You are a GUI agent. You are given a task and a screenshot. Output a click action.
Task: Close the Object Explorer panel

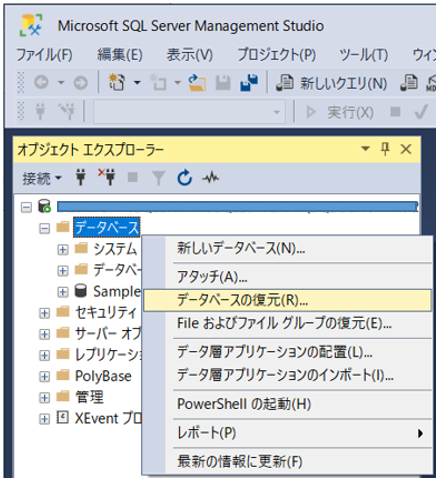pos(406,149)
